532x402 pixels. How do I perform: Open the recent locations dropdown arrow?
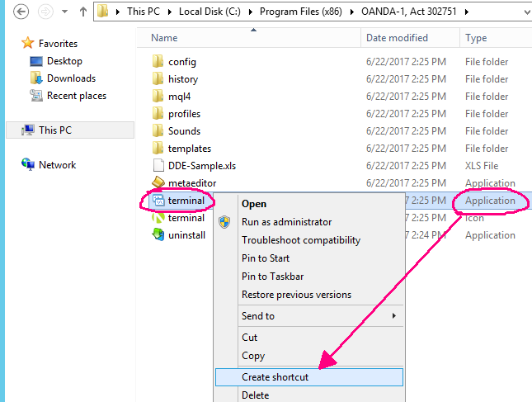64,12
